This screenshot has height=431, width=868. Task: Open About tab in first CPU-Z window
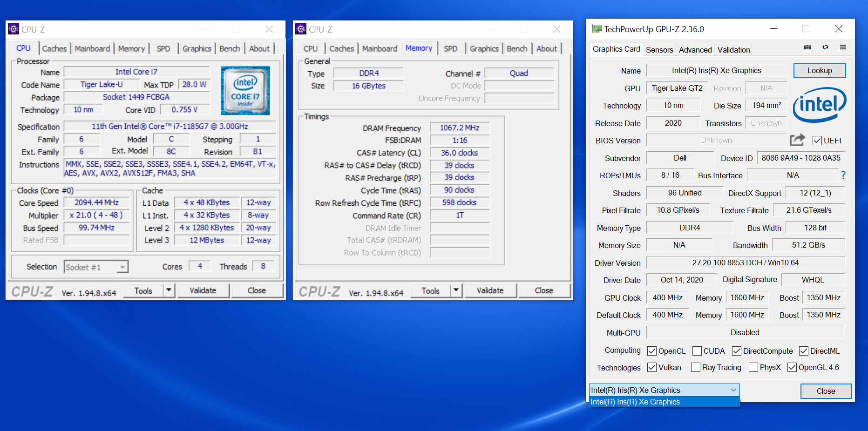[259, 48]
